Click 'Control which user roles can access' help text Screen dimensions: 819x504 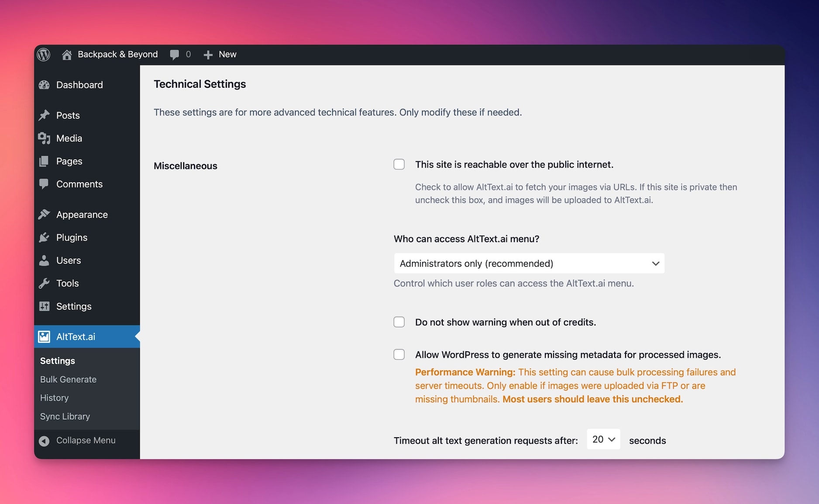point(514,283)
